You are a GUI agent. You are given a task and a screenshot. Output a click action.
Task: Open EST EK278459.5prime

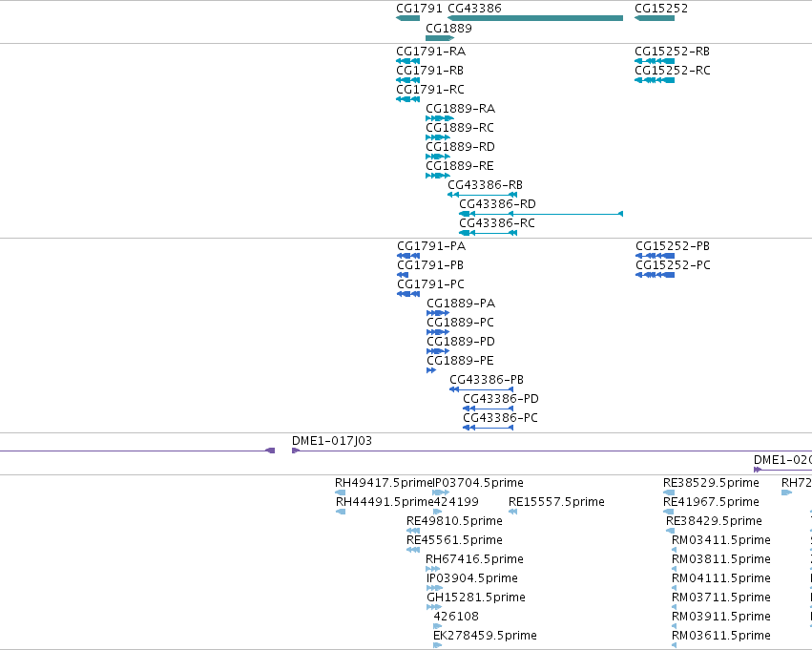[486, 637]
